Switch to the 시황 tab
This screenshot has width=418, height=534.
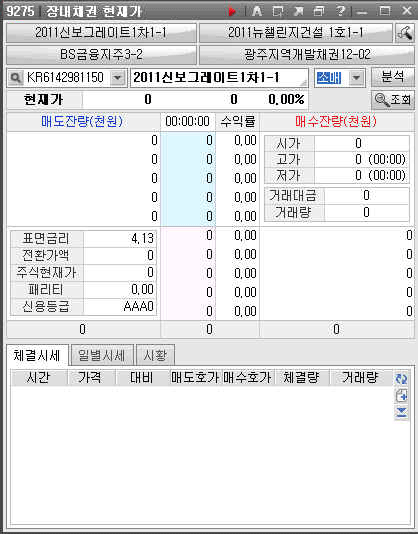click(x=155, y=356)
